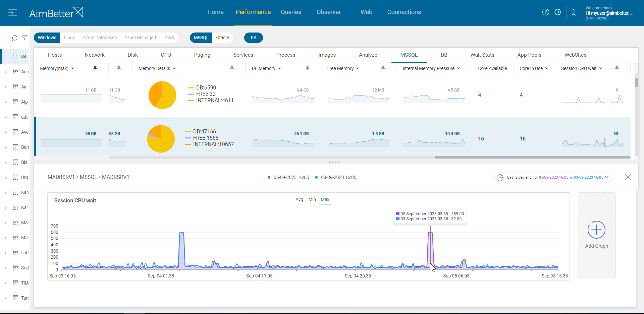Toggle pin on the narrow unlabeled second column
The width and height of the screenshot is (644, 314).
pyautogui.click(x=119, y=68)
